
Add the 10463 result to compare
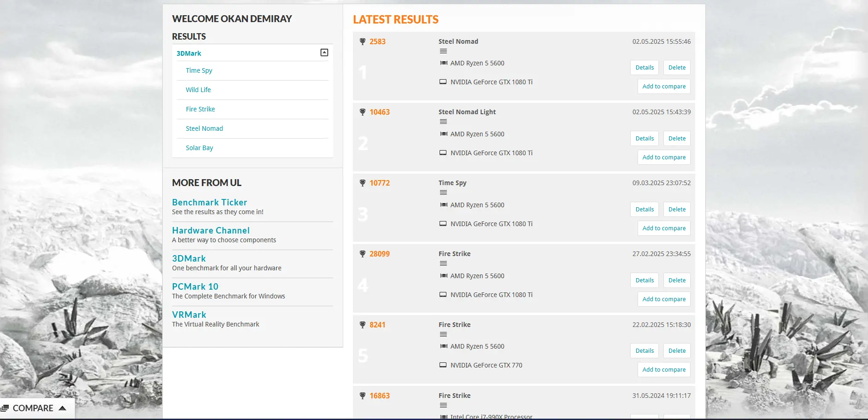pyautogui.click(x=664, y=157)
